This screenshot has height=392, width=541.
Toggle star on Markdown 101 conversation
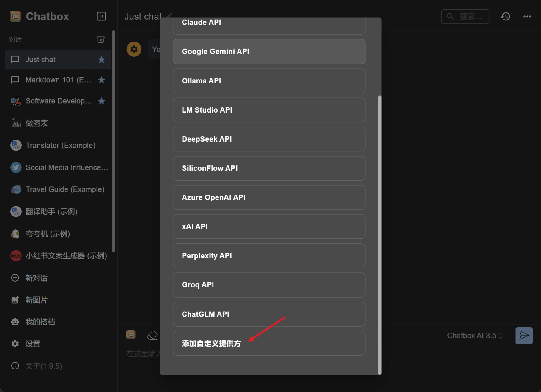click(102, 80)
